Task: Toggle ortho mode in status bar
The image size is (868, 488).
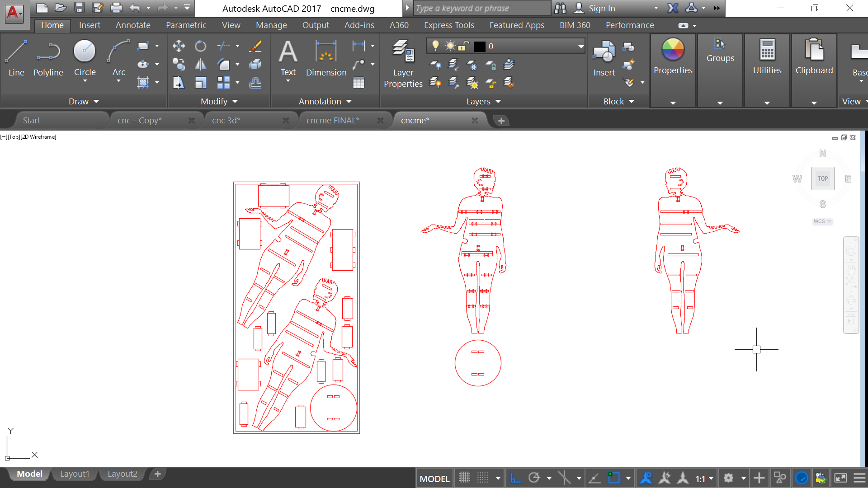Action: 515,478
